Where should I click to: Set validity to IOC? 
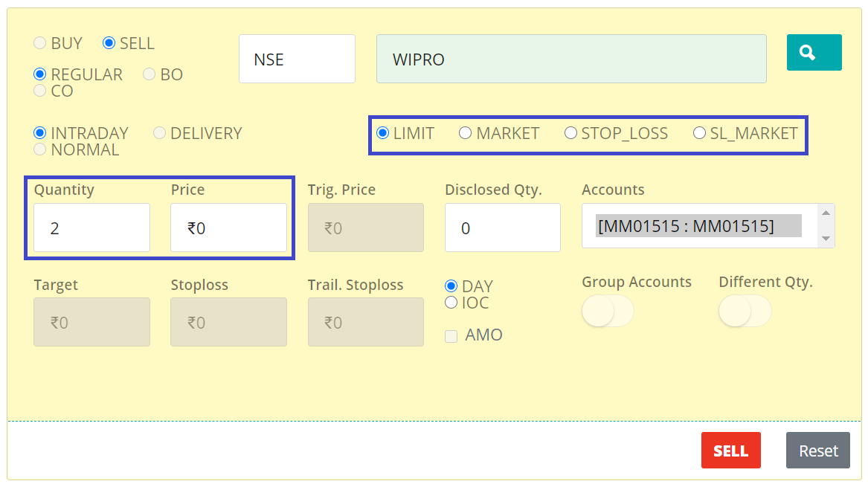pyautogui.click(x=451, y=302)
